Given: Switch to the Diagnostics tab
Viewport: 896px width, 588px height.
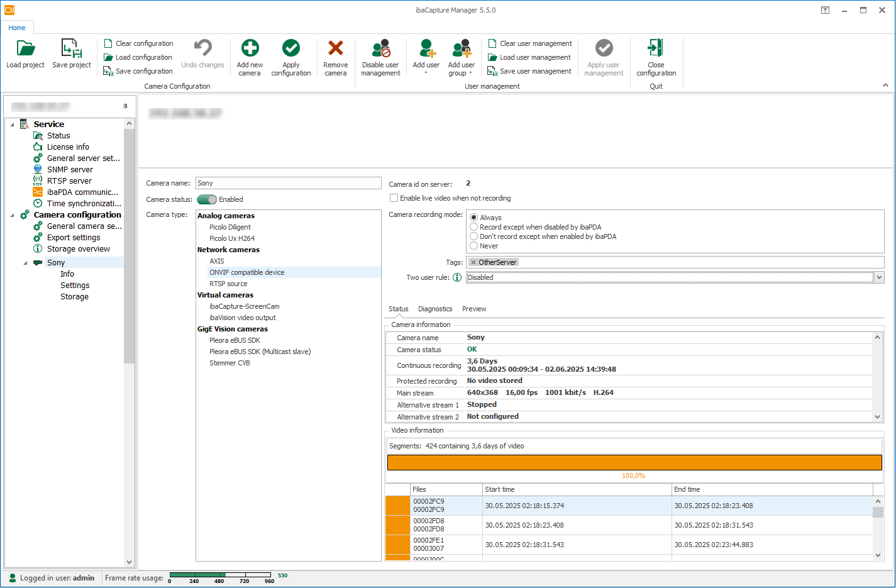Looking at the screenshot, I should tap(435, 309).
